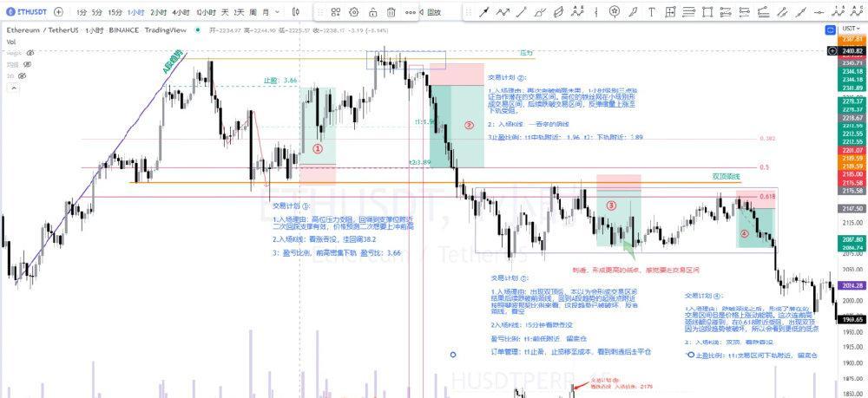Switch to the 4小时 timeframe
This screenshot has width=868, height=398.
tap(181, 12)
